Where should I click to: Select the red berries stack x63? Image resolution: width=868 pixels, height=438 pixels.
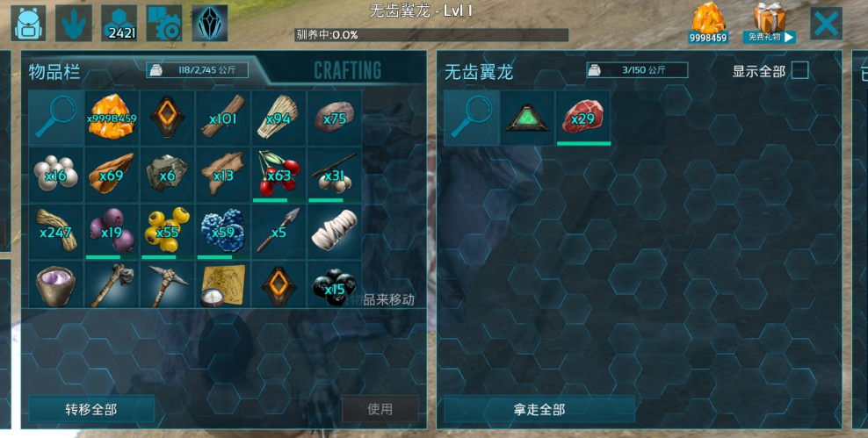(x=278, y=175)
